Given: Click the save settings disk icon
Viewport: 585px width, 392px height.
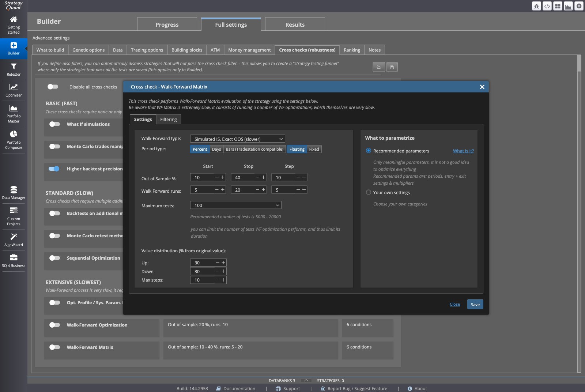Looking at the screenshot, I should [x=392, y=67].
